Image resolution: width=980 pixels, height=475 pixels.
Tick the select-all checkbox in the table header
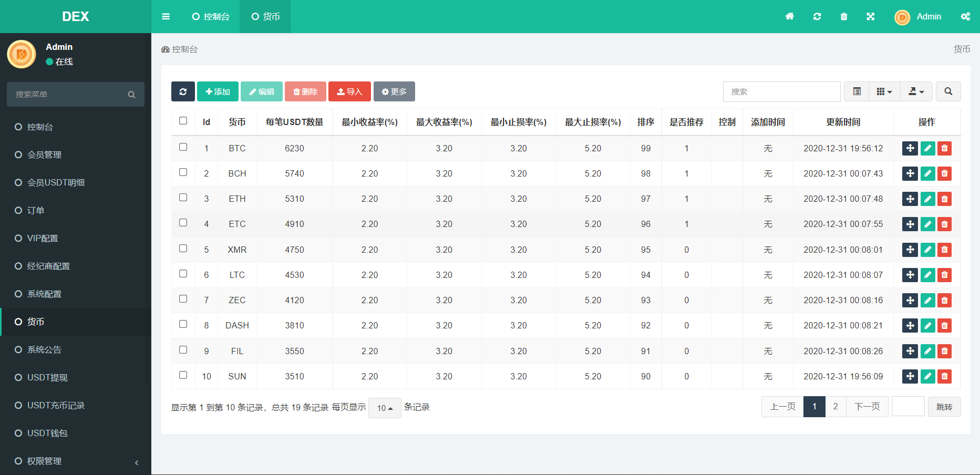pos(183,121)
